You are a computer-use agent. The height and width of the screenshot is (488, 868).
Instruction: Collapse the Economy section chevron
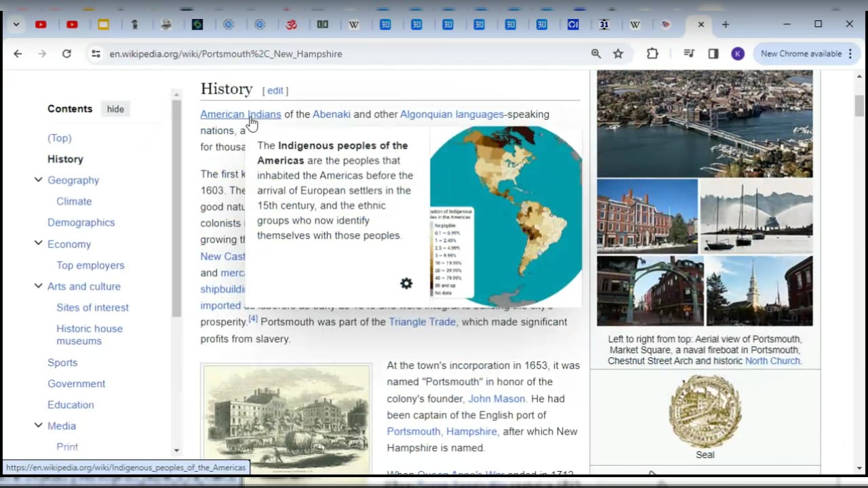38,243
